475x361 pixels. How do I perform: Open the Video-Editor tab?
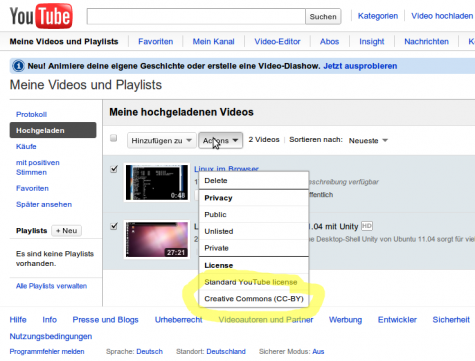coord(277,42)
